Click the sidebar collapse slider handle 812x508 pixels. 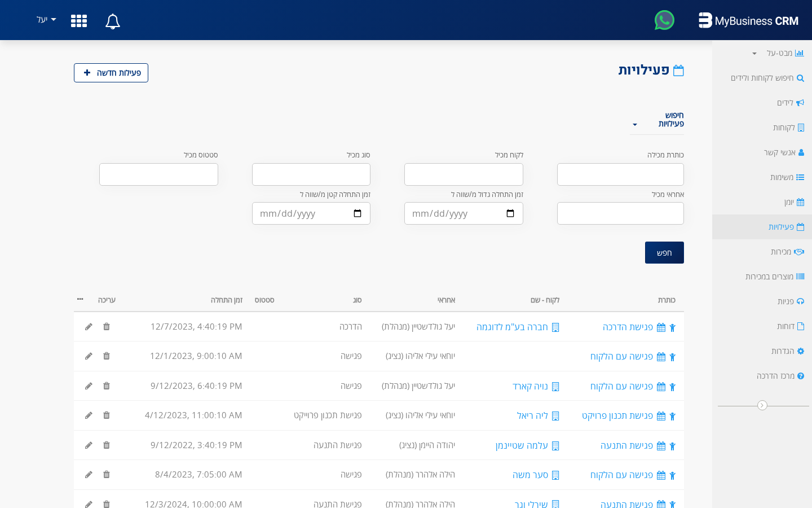[762, 405]
